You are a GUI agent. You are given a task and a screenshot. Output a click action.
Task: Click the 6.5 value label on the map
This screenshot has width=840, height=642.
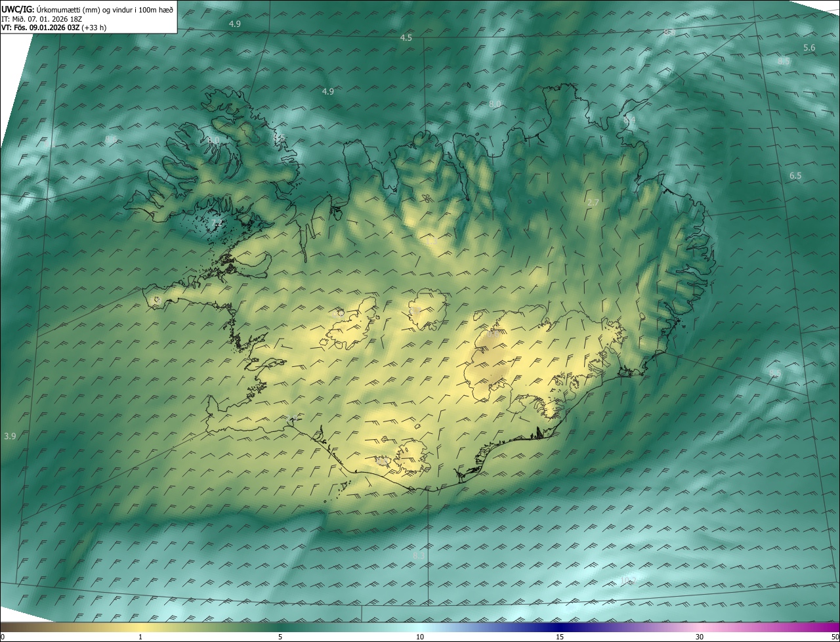(x=795, y=176)
